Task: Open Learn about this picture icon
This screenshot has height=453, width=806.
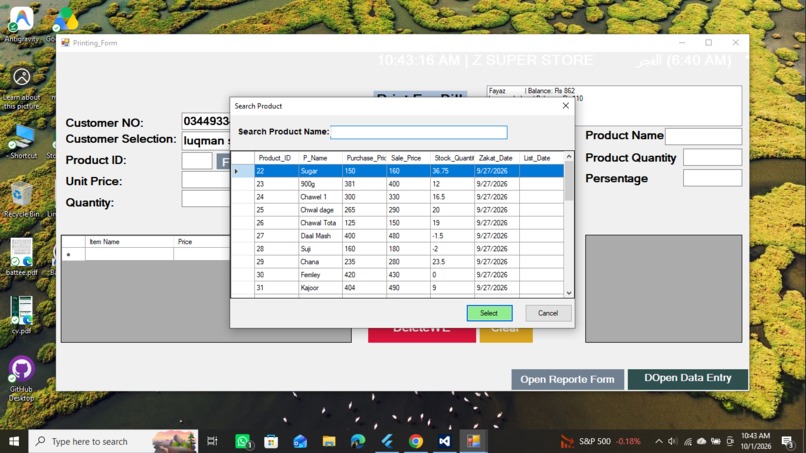Action: tap(22, 88)
